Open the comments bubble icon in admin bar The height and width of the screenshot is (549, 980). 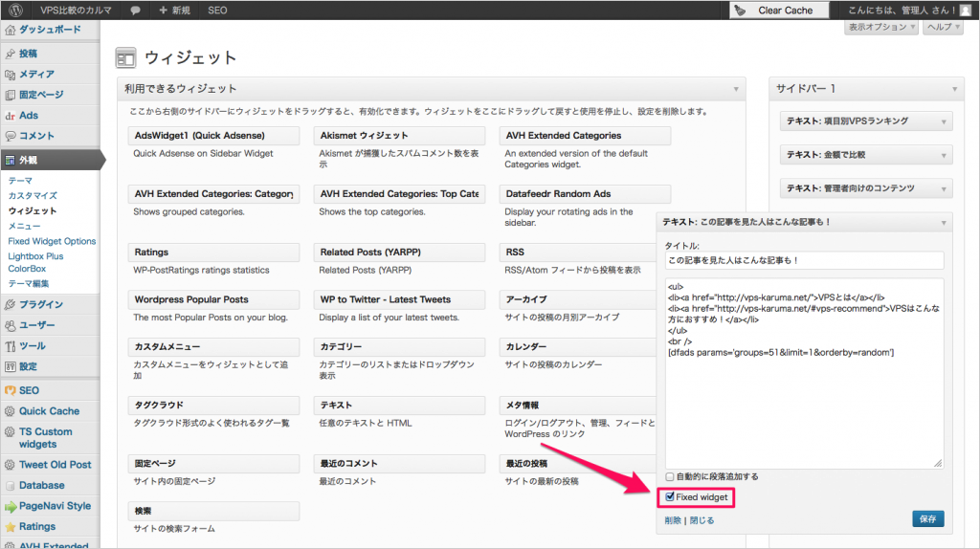pos(135,11)
